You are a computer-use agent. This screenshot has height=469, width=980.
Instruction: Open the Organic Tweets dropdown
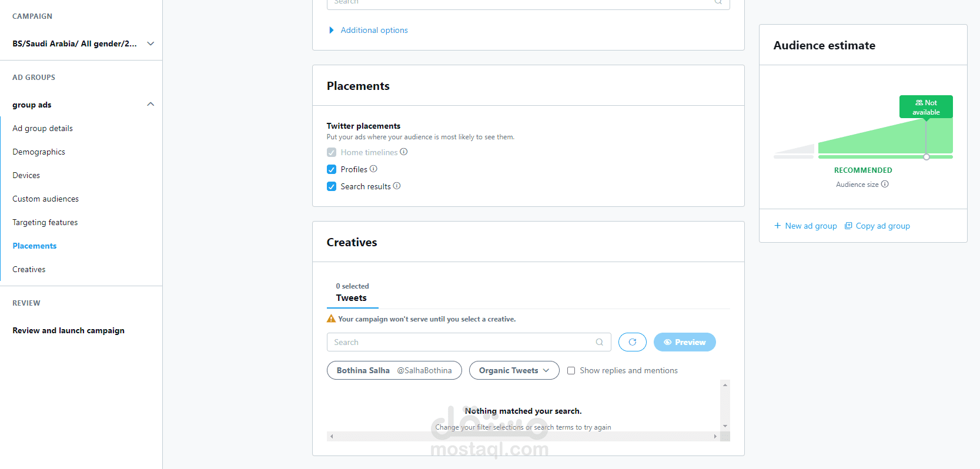[x=514, y=370]
